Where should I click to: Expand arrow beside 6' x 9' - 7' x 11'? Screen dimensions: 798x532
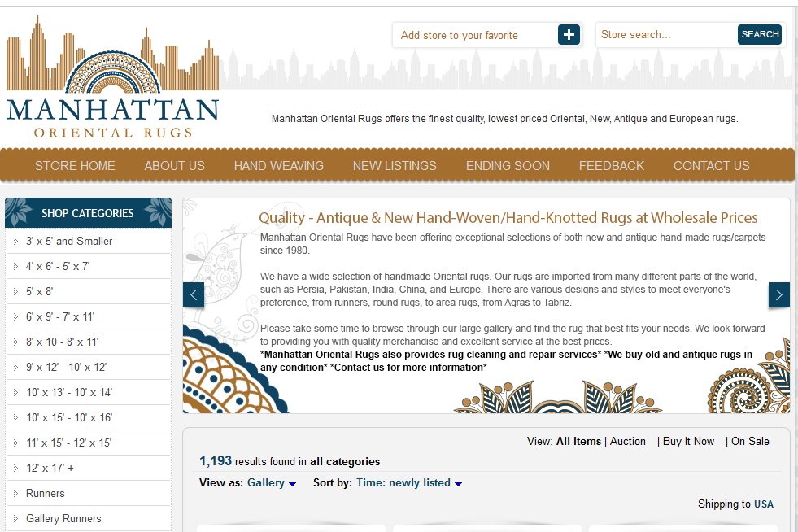[x=15, y=316]
